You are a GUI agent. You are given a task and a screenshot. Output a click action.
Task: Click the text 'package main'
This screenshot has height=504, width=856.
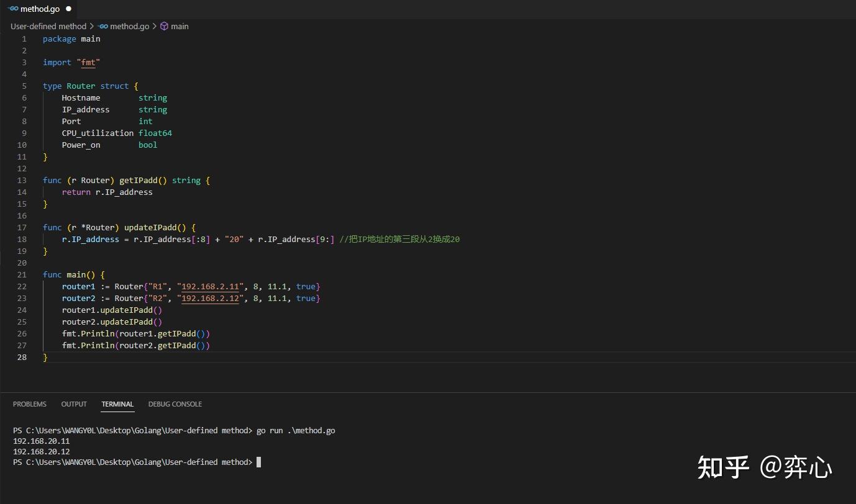[x=71, y=38]
